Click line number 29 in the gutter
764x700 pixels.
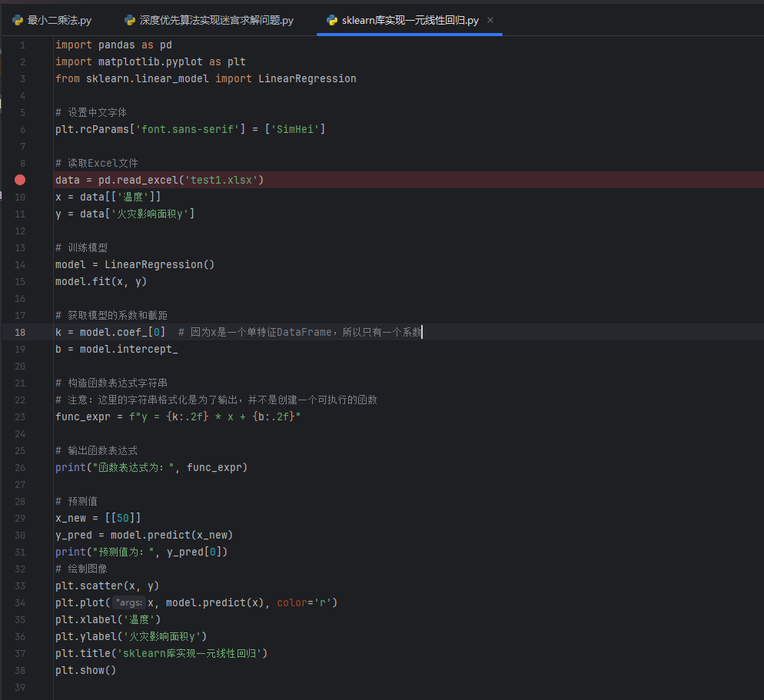pyautogui.click(x=20, y=518)
